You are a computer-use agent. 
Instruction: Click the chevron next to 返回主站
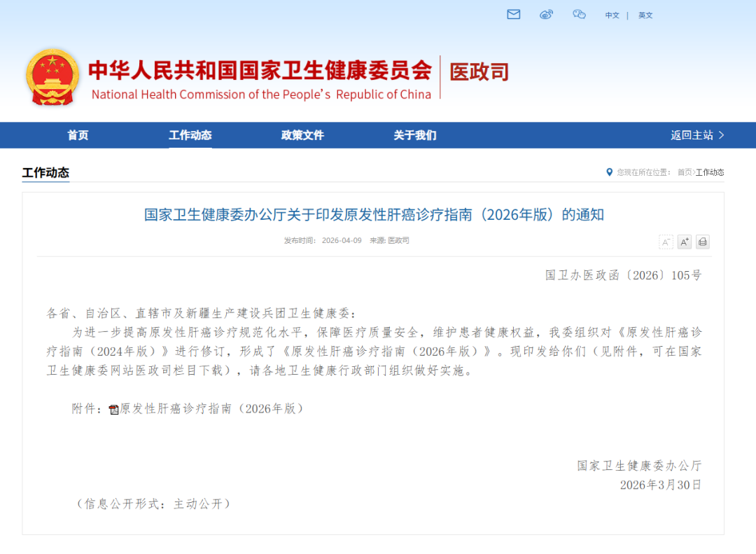pos(721,135)
